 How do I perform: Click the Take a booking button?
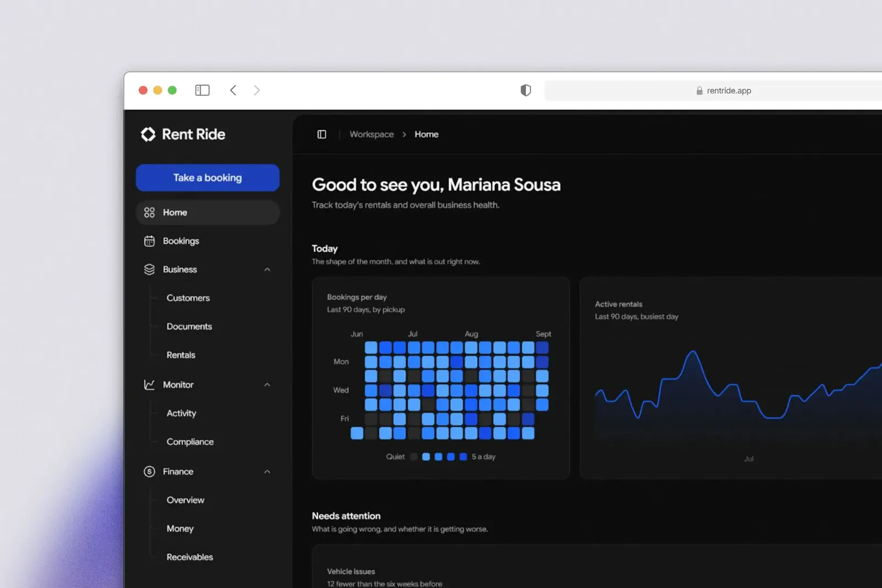coord(207,178)
